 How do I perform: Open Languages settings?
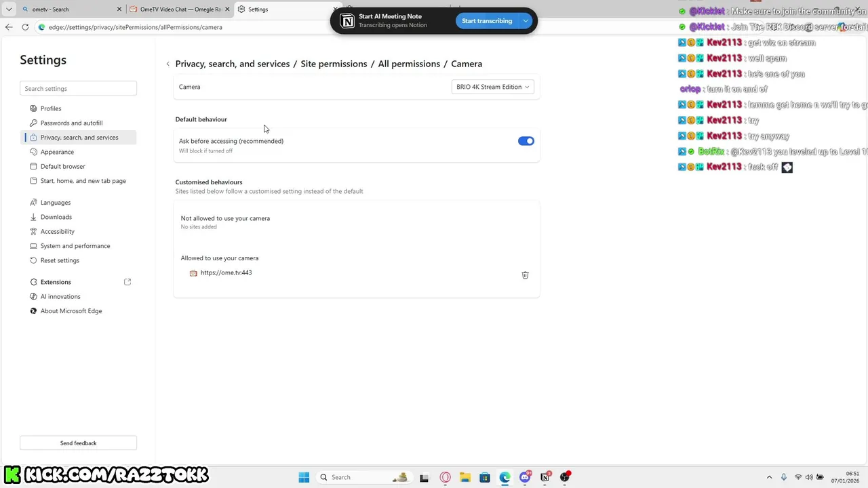(x=79, y=203)
